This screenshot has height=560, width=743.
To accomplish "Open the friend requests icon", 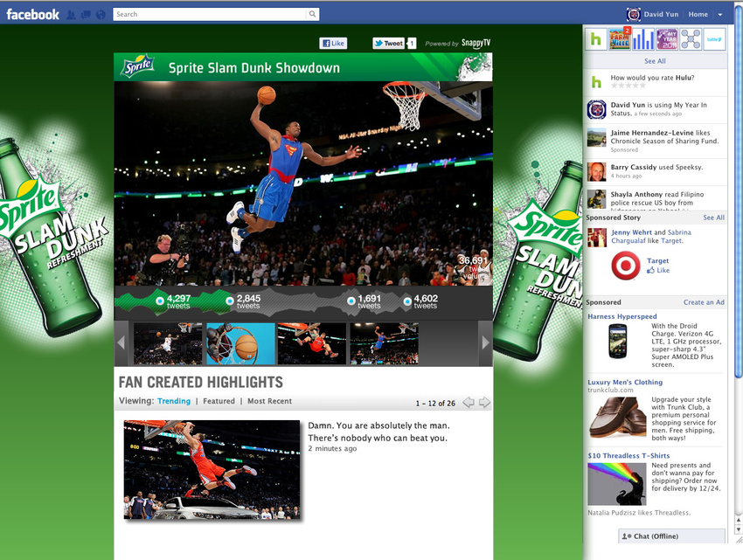I will (71, 15).
